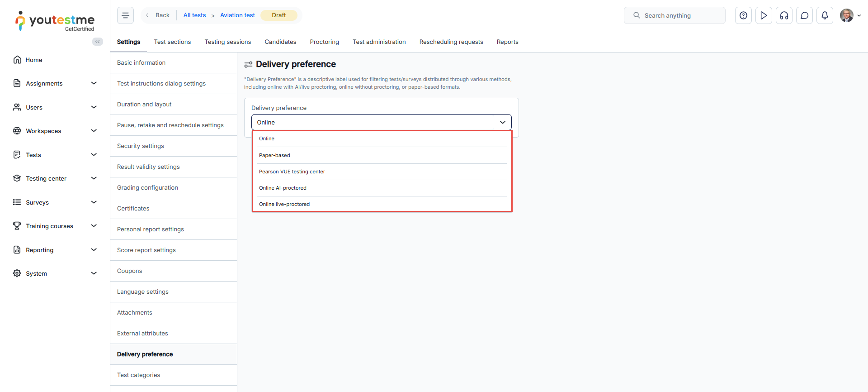Screen dimensions: 868x392
Task: Open the Candidates tab
Action: (280, 42)
